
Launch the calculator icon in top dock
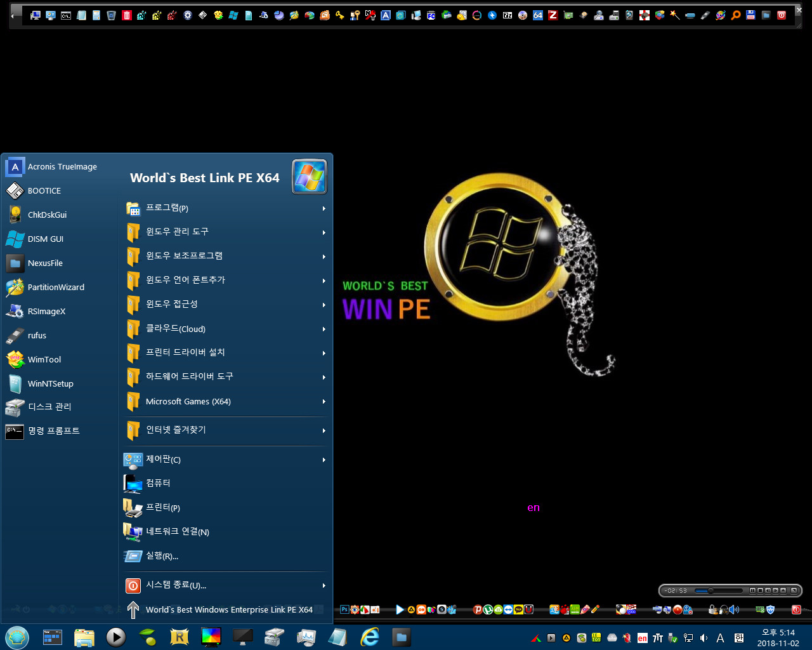coord(96,15)
